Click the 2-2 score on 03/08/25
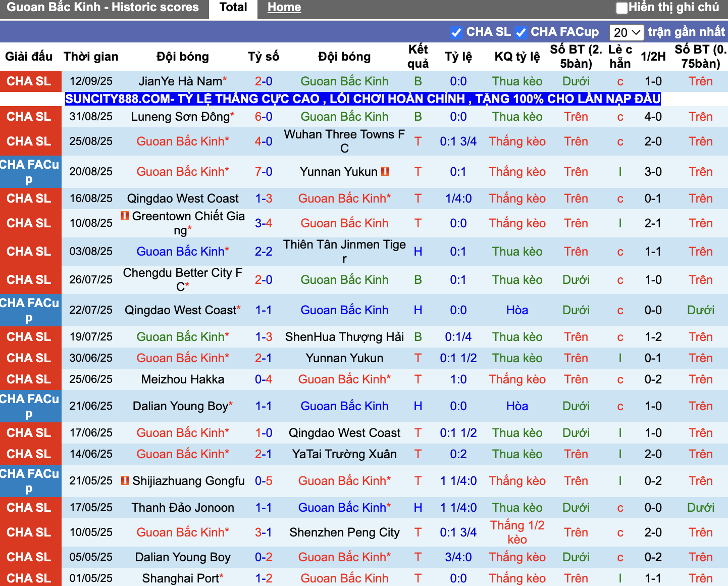 pyautogui.click(x=264, y=252)
